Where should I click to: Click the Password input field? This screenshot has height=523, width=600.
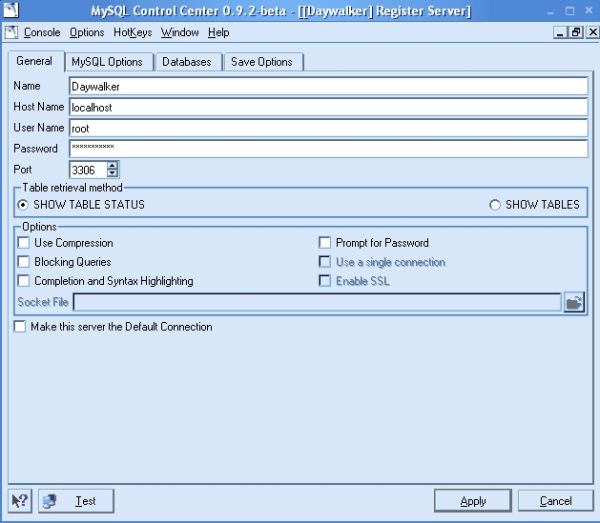pos(329,148)
